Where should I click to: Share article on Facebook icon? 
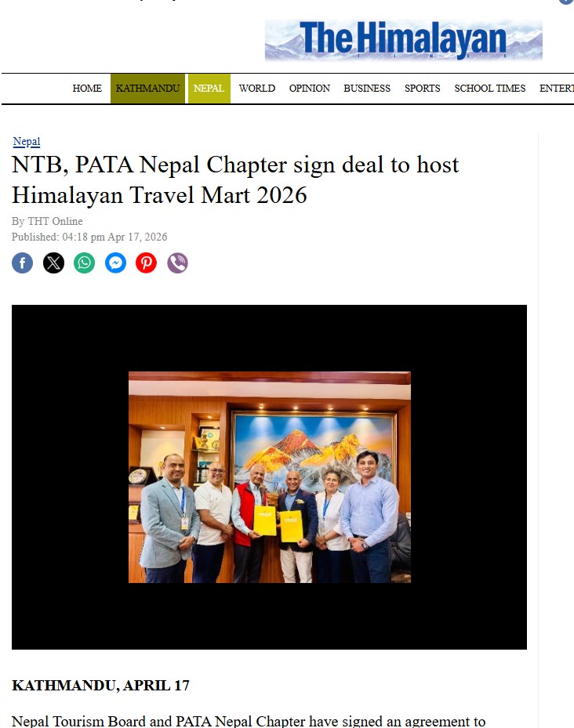point(22,263)
